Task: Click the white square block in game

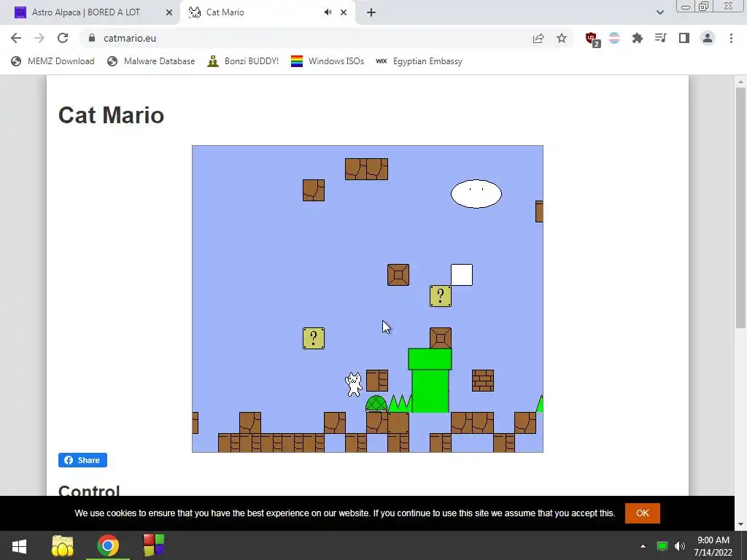Action: click(462, 275)
